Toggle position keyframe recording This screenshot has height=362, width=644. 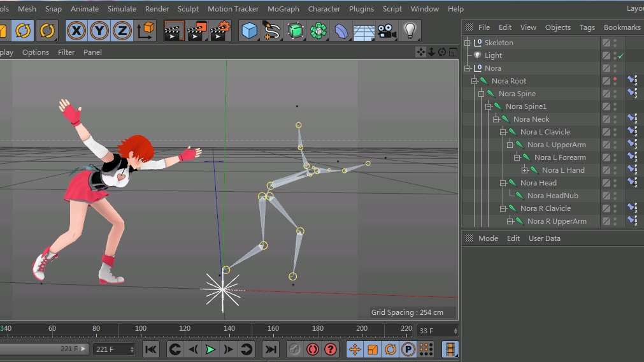click(355, 349)
